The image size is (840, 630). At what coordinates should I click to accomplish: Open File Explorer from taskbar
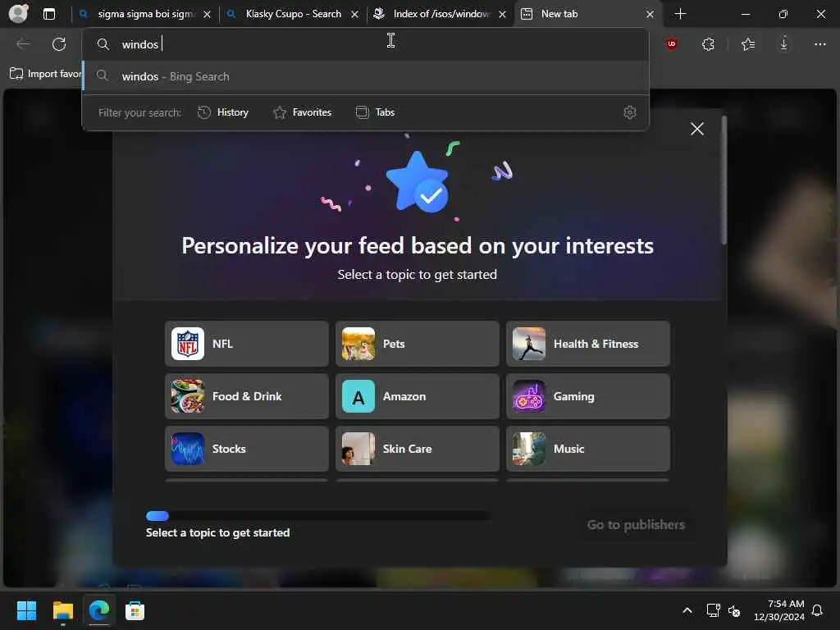click(62, 610)
